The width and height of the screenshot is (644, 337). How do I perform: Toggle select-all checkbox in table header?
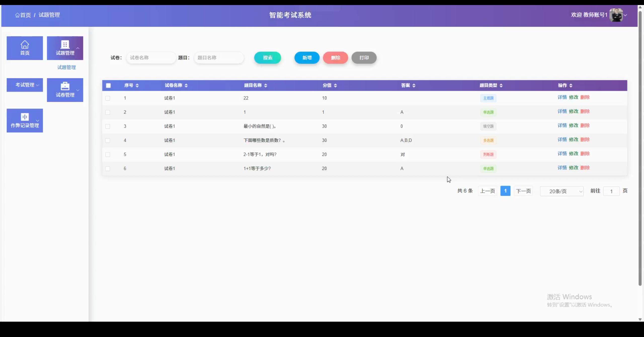click(108, 86)
